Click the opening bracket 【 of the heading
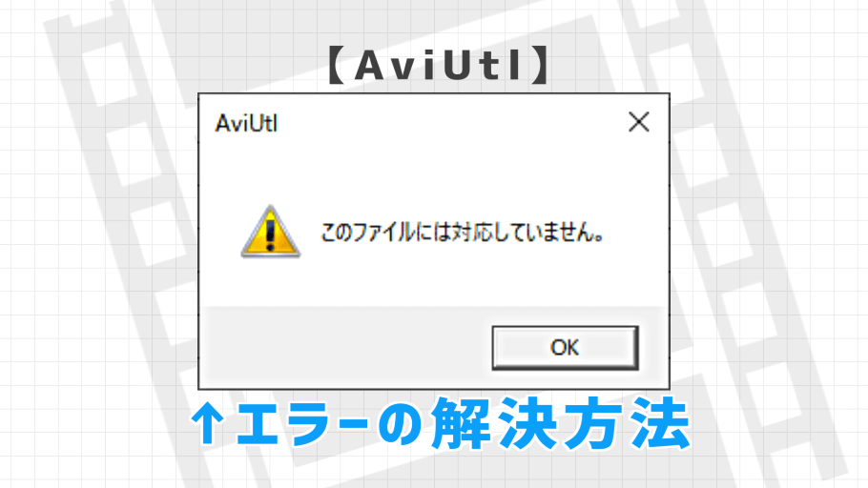This screenshot has height=488, width=868. 337,65
